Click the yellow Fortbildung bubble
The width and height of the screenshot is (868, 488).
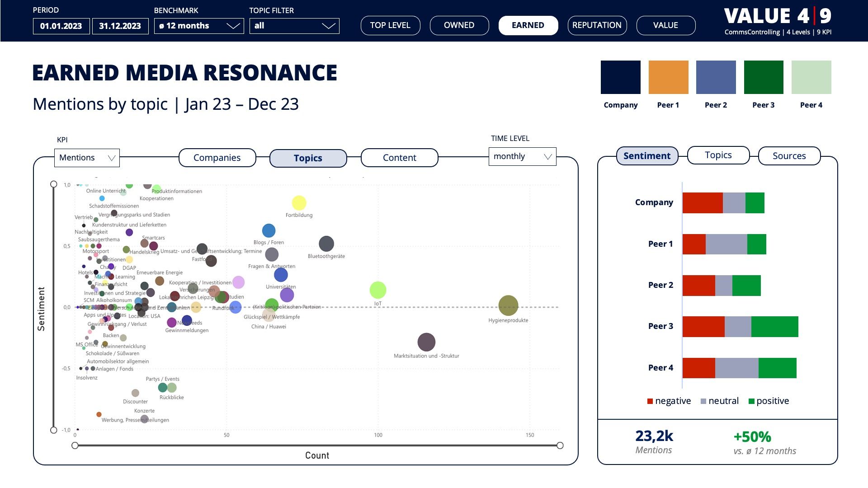coord(299,203)
